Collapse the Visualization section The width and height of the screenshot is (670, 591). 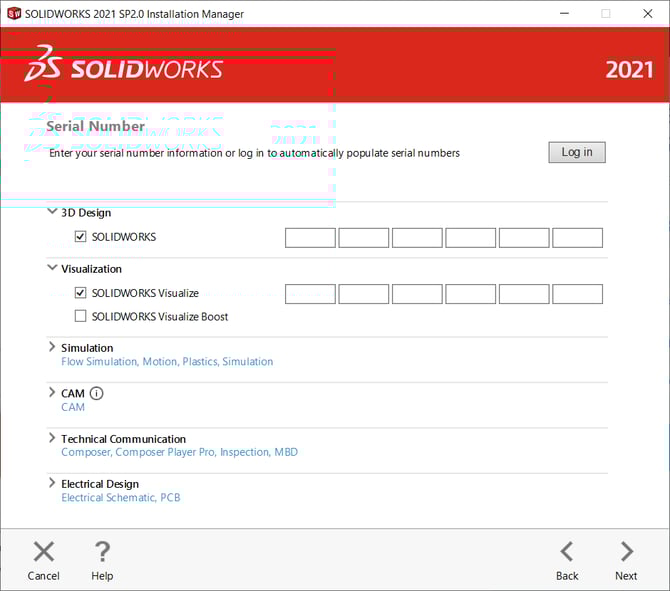point(52,268)
